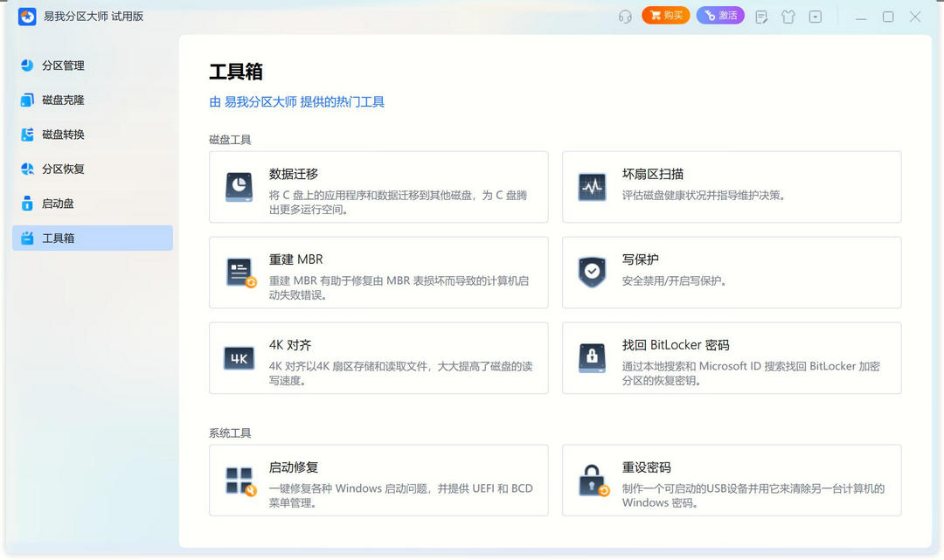Screen dimensions: 944x560
Task: Go to 分区恢复 section
Action: coord(63,169)
